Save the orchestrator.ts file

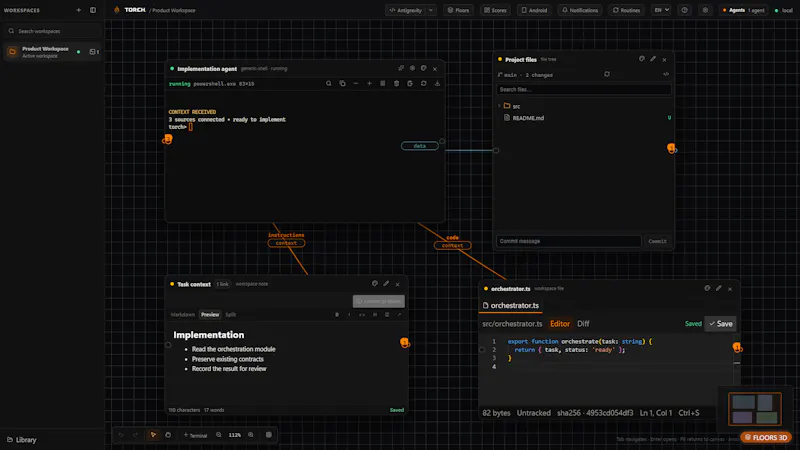720,323
